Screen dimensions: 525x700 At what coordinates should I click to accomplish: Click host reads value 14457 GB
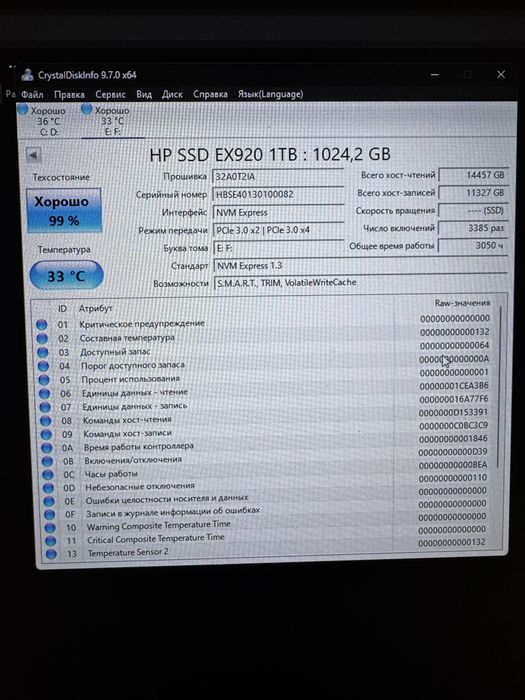[x=473, y=175]
